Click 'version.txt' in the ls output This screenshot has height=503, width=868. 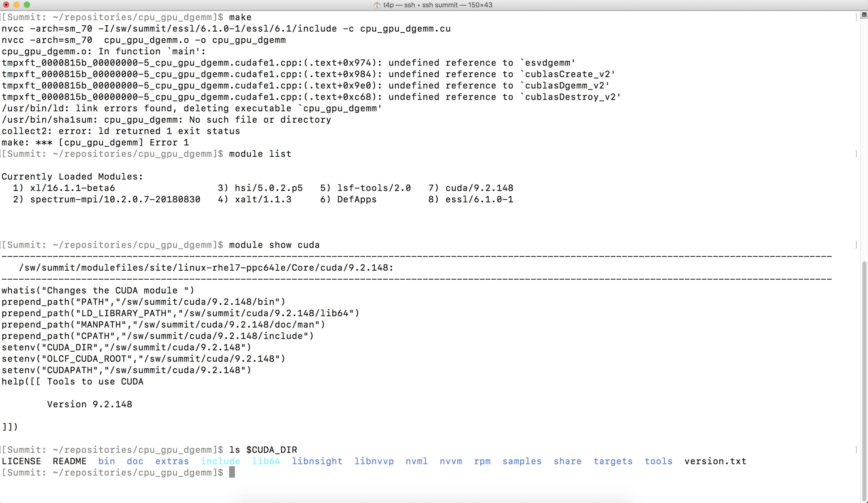[715, 461]
